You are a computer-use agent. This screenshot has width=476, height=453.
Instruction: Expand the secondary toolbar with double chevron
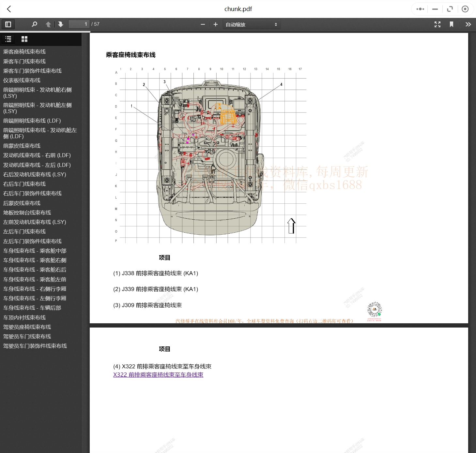pos(468,24)
